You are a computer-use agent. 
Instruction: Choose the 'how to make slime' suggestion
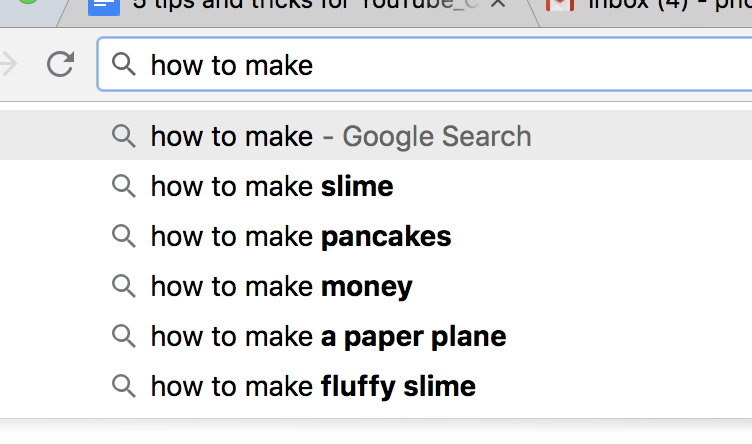(376, 186)
